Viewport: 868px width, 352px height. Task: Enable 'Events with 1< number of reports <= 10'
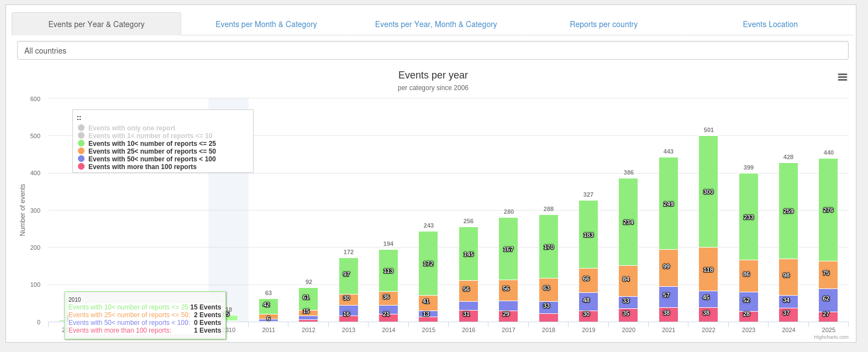(150, 136)
